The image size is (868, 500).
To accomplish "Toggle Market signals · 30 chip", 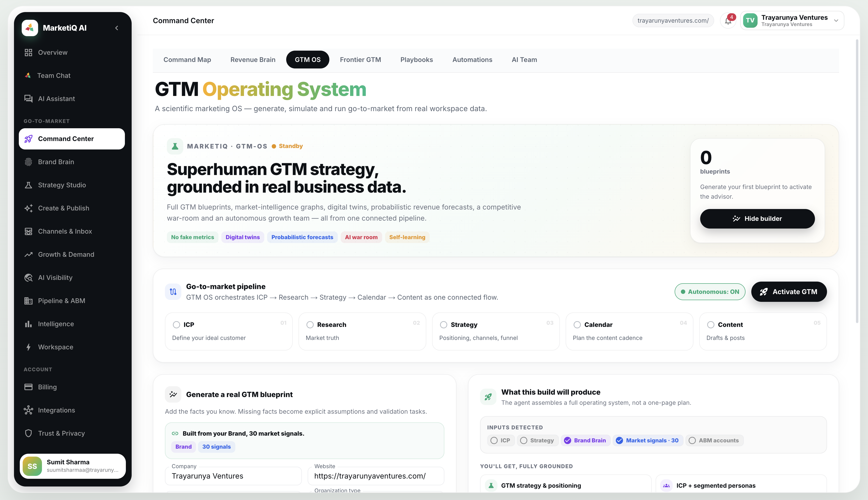I will 648,441.
